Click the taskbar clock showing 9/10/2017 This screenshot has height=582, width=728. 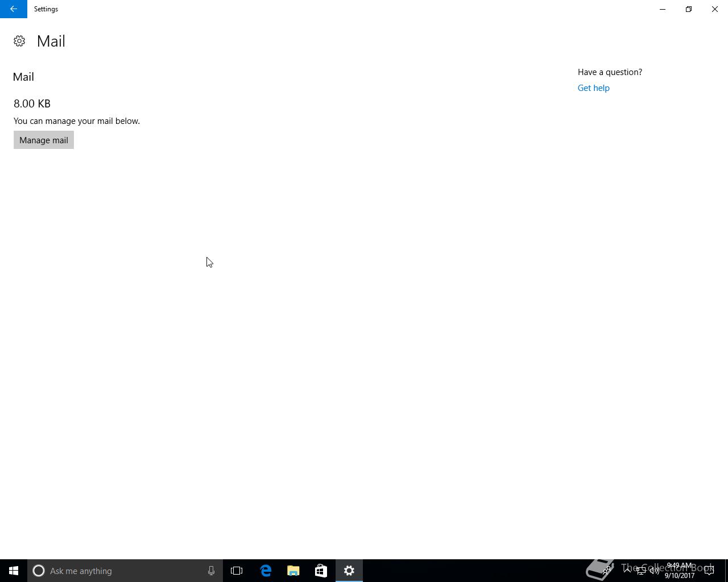click(x=680, y=571)
